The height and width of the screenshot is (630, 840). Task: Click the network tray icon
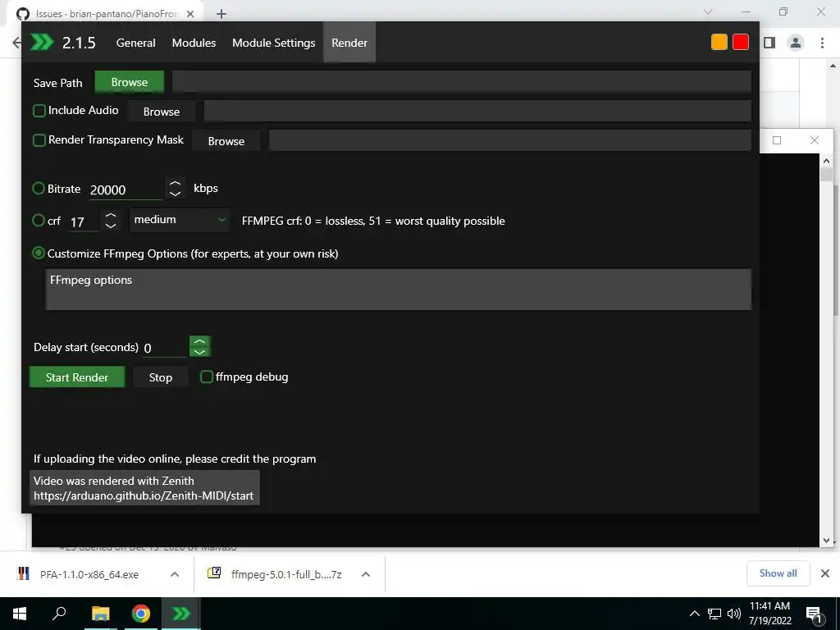(x=714, y=614)
